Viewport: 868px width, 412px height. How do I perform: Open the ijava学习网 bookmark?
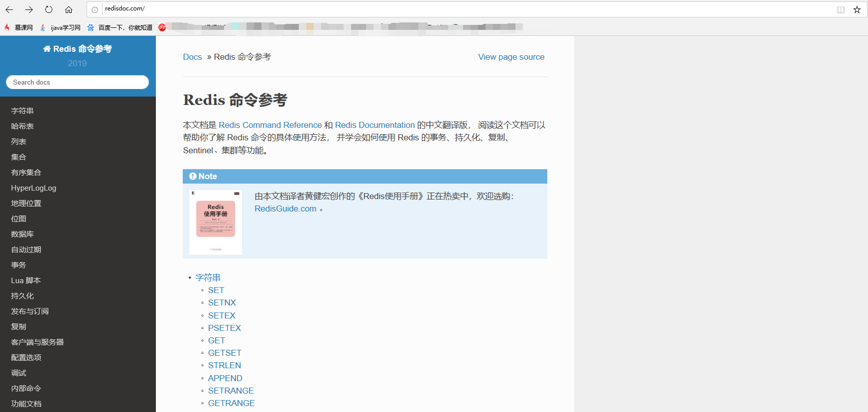pyautogui.click(x=60, y=27)
